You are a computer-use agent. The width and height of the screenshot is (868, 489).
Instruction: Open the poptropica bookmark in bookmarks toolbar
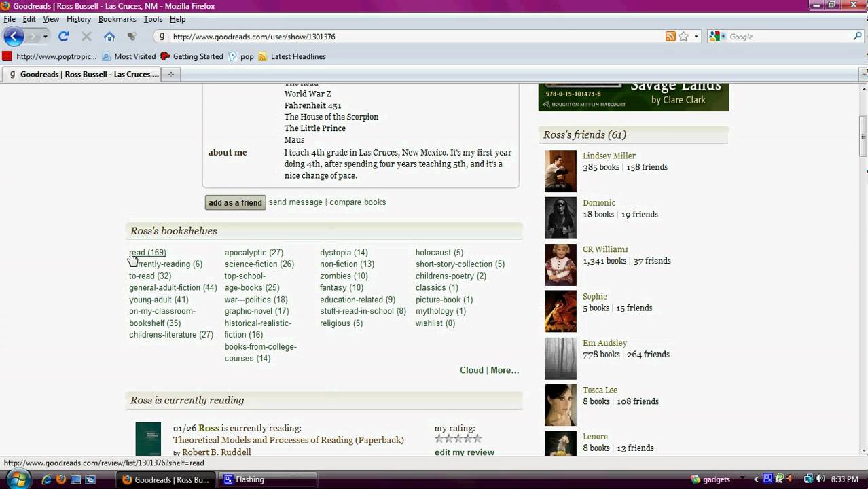[x=50, y=56]
